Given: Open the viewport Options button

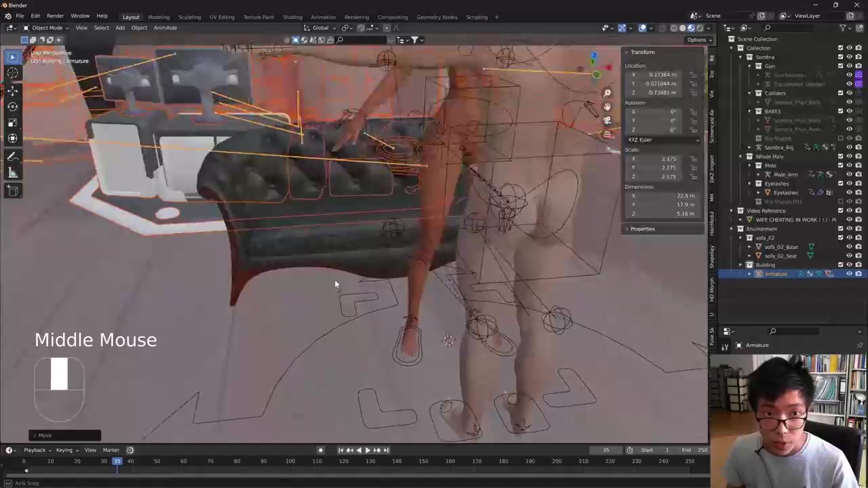Looking at the screenshot, I should pos(696,40).
